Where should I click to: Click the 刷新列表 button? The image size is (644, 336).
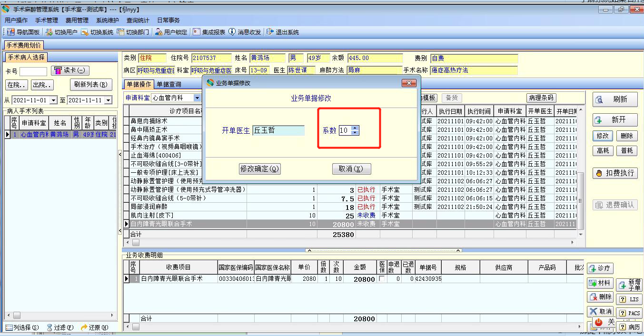(91, 85)
